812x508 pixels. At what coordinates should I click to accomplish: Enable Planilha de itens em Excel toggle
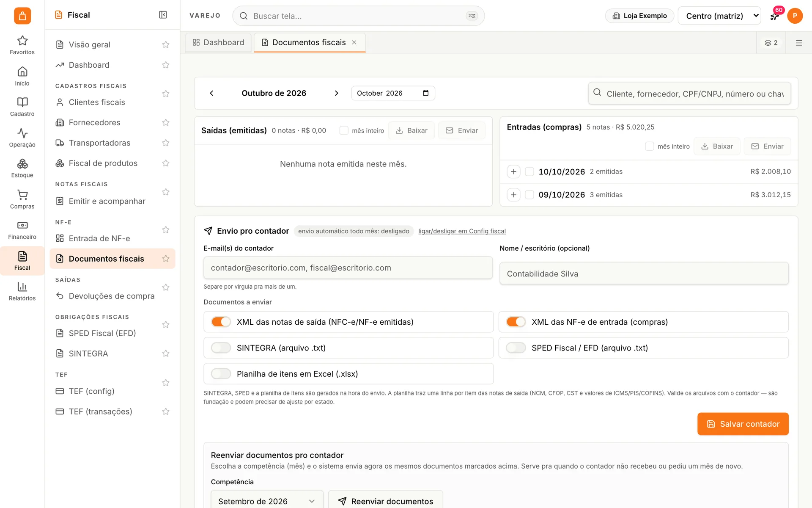[221, 374]
